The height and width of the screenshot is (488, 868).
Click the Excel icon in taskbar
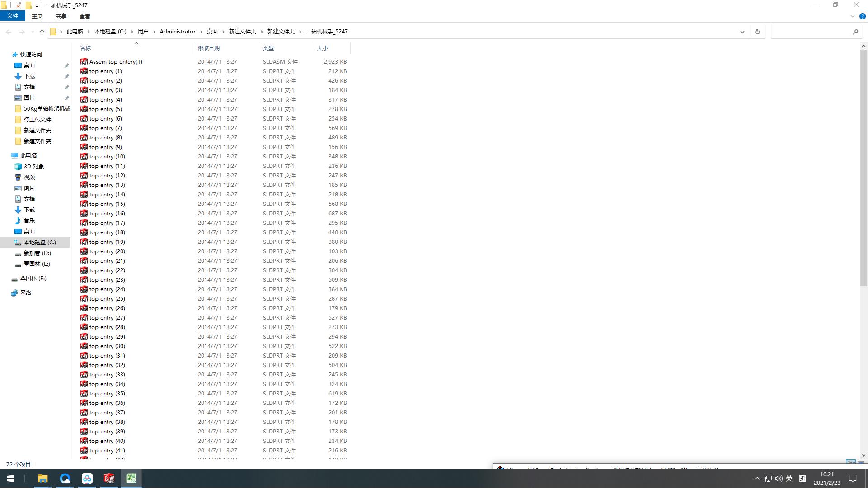pyautogui.click(x=131, y=479)
